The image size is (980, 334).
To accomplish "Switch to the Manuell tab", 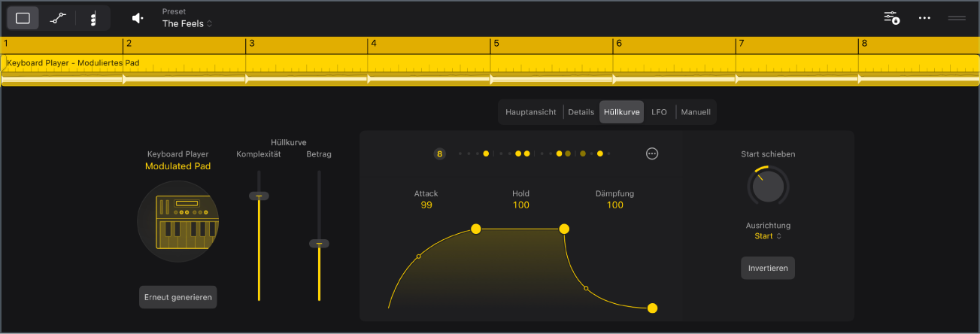I will 696,112.
